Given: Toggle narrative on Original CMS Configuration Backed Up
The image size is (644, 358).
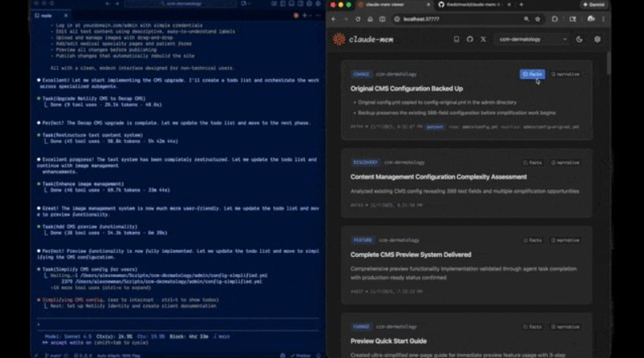Looking at the screenshot, I should 566,74.
